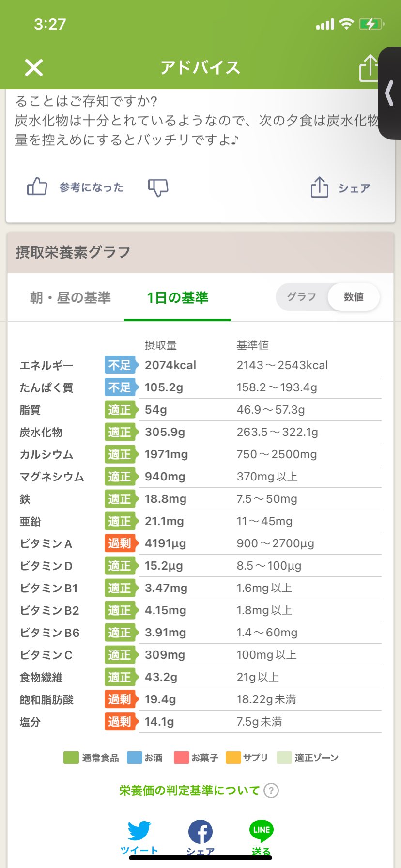Tap the シェア share icon on advice card
401x868 pixels.
[320, 187]
